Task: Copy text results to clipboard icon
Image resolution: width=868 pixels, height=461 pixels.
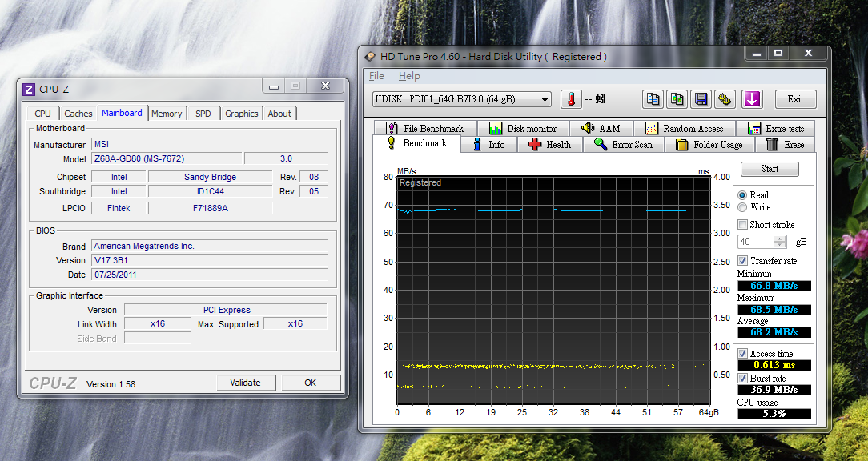Action: click(653, 99)
